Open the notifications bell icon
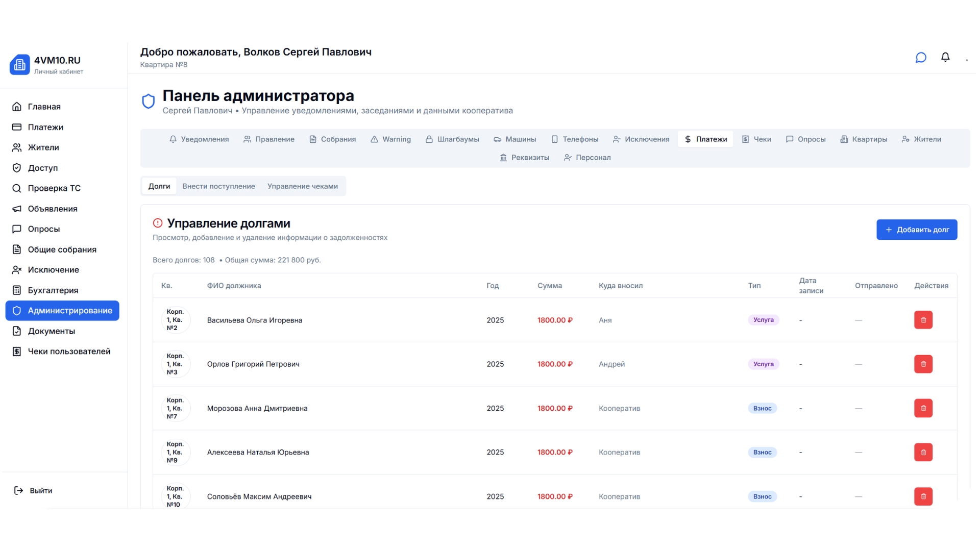Image resolution: width=980 pixels, height=551 pixels. [945, 57]
